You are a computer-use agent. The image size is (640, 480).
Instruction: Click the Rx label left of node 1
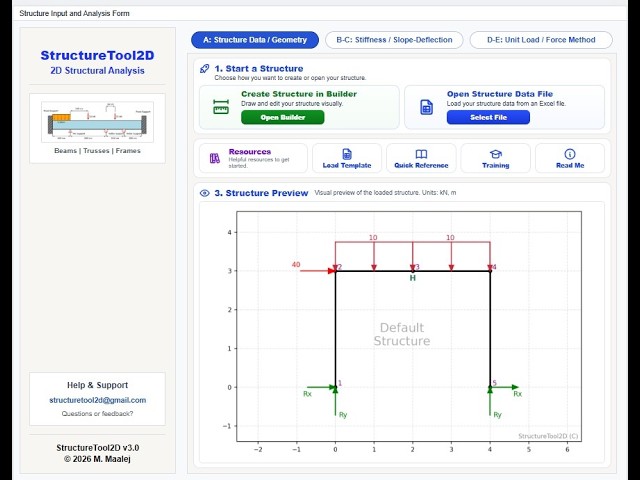[307, 394]
